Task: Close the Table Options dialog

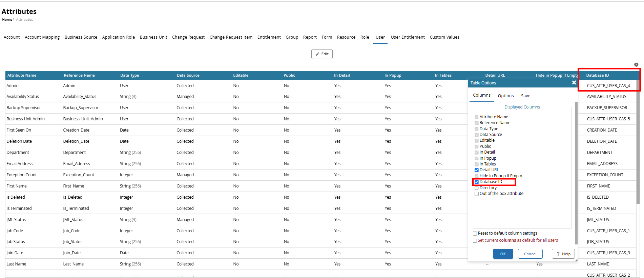Action: pos(574,83)
